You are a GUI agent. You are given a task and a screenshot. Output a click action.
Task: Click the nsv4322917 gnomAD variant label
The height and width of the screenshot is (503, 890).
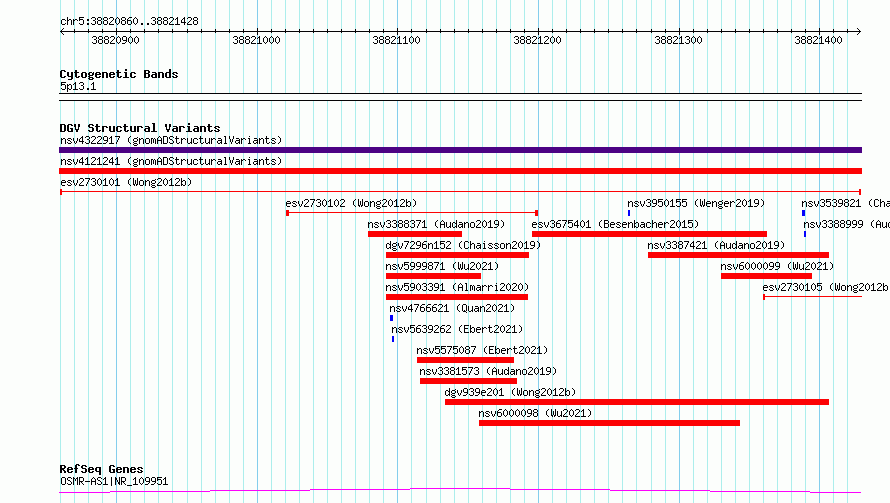pyautogui.click(x=171, y=140)
